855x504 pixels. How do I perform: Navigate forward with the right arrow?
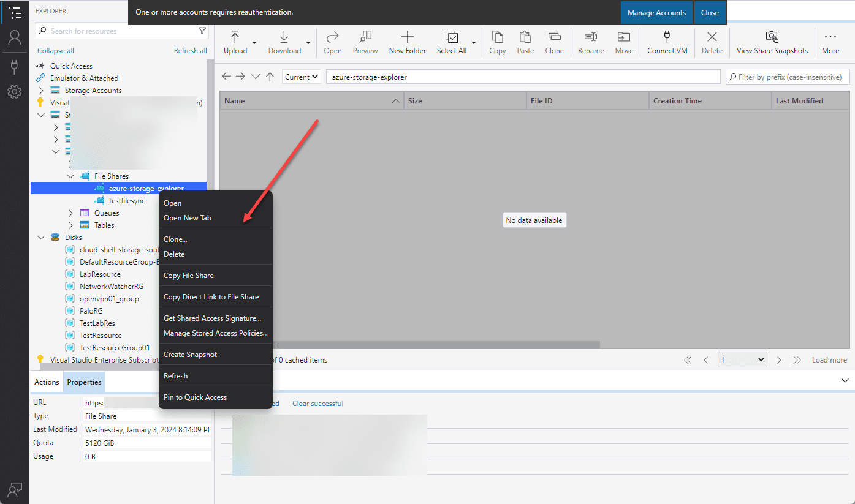tap(240, 77)
